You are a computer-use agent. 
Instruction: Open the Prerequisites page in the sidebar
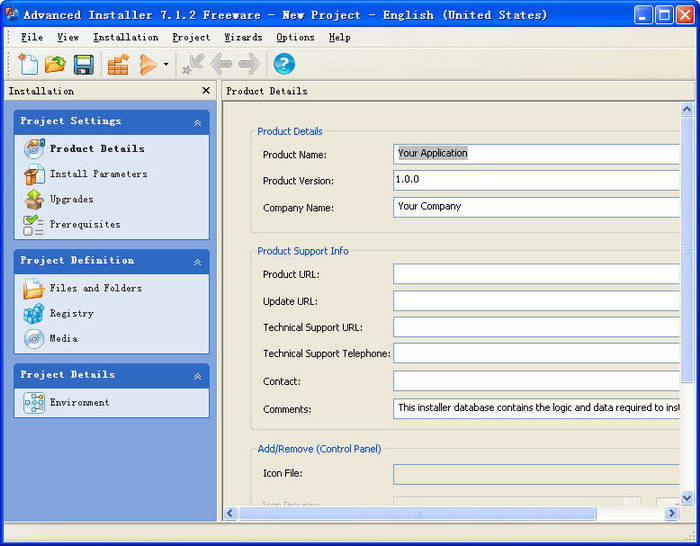[84, 225]
